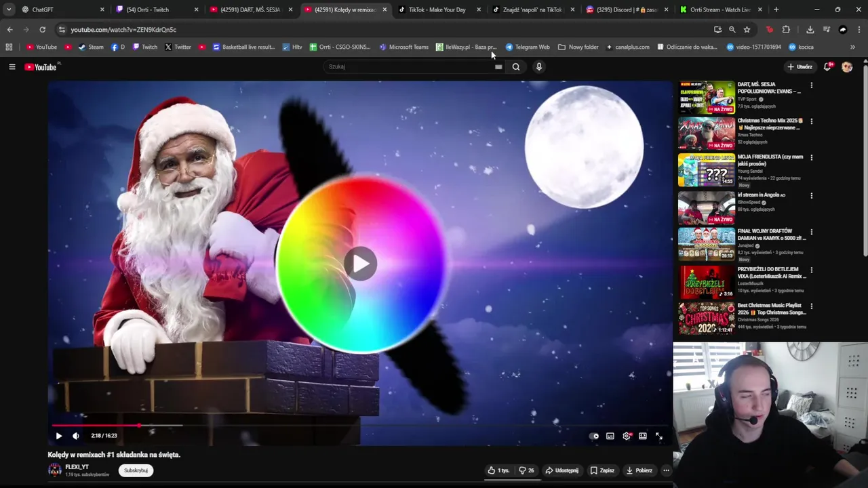Toggle the autoplay switch in the player
Image resolution: width=868 pixels, height=488 pixels.
pos(594,436)
